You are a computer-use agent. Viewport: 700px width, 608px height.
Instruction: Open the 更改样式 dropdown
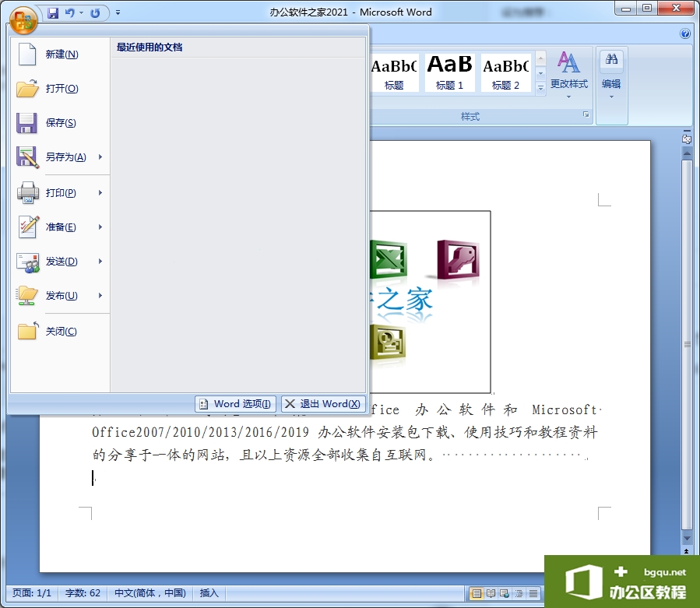coord(568,75)
